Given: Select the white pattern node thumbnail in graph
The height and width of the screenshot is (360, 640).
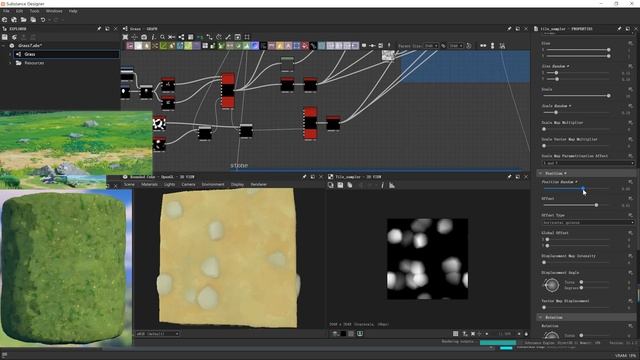Looking at the screenshot, I should tap(159, 123).
